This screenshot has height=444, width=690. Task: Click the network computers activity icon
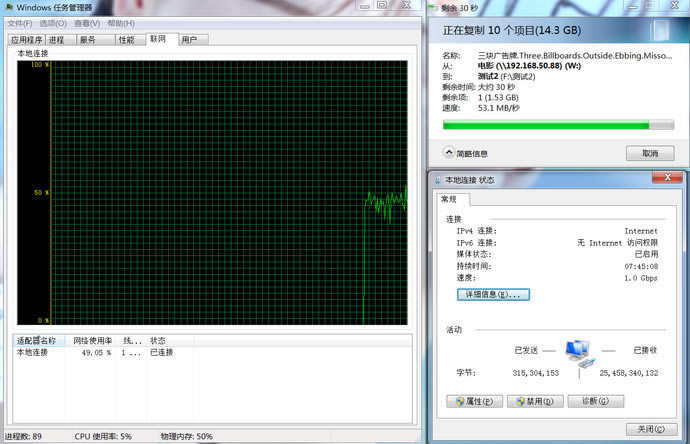[x=577, y=352]
